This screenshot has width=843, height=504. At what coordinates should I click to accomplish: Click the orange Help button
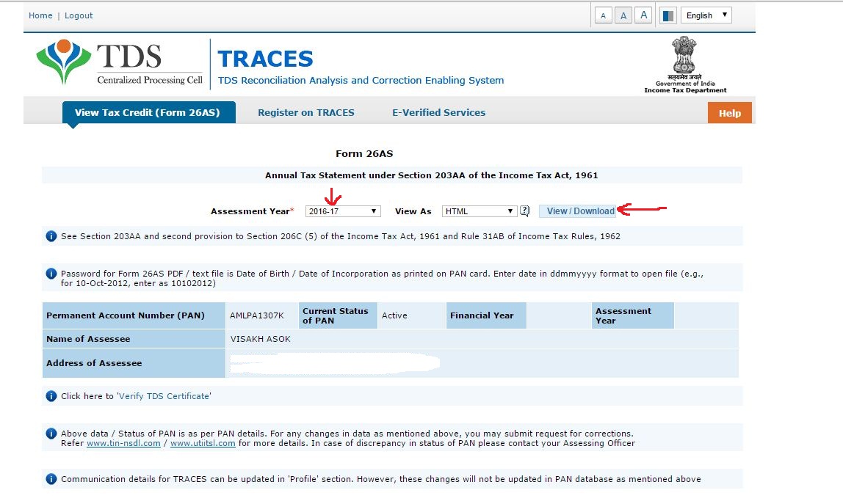730,113
